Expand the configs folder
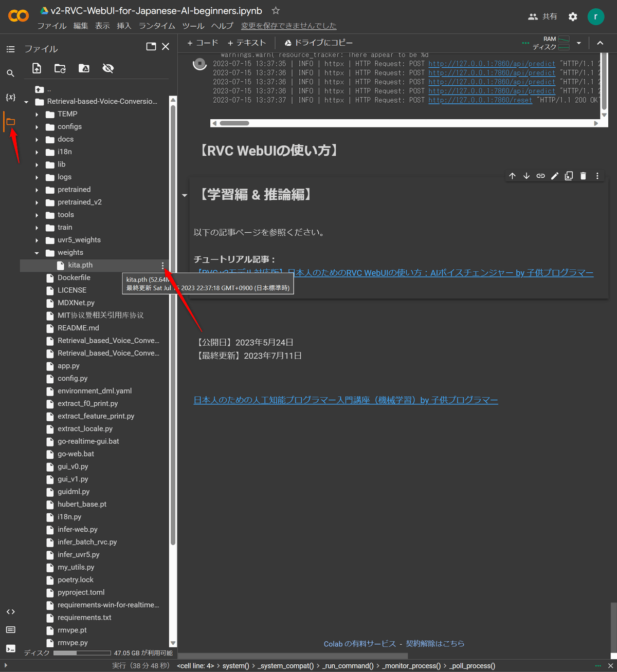The image size is (617, 672). tap(37, 127)
